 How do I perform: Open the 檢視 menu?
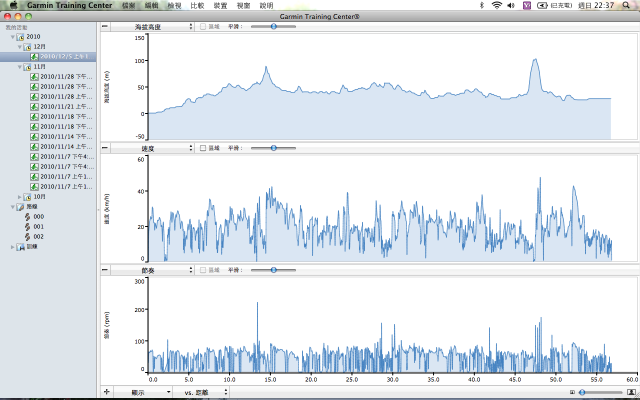tap(174, 5)
